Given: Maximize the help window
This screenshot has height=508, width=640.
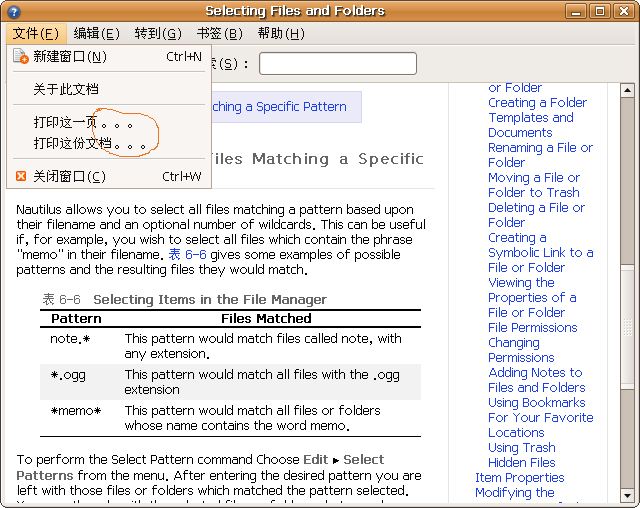Looking at the screenshot, I should pyautogui.click(x=600, y=11).
